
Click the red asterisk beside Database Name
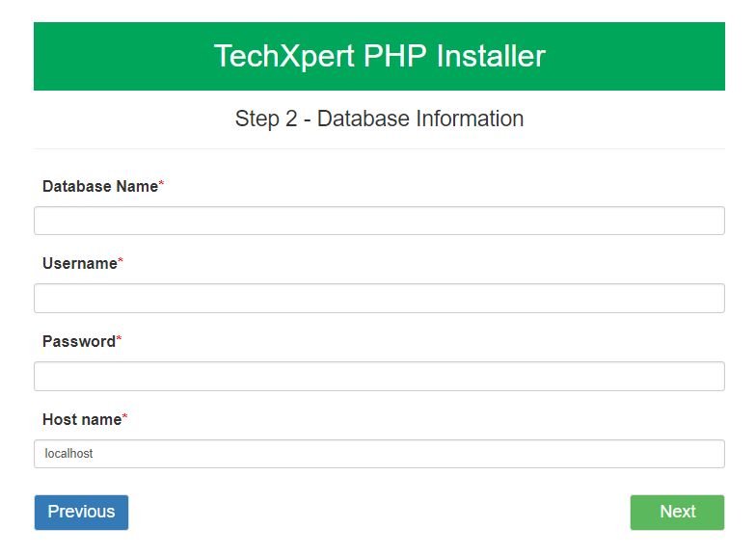(x=162, y=185)
